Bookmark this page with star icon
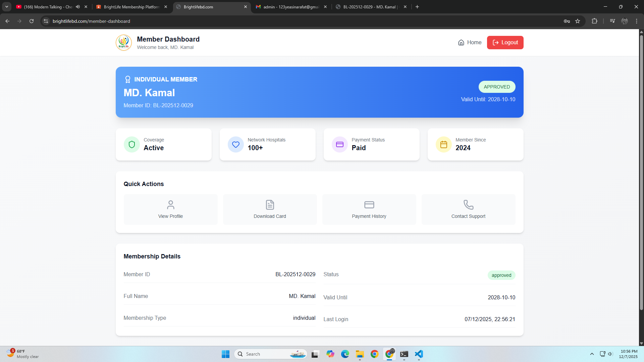644x362 pixels. click(578, 21)
